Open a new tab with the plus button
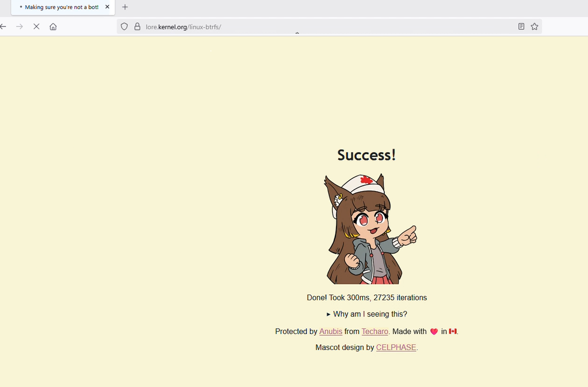The width and height of the screenshot is (588, 387). point(125,7)
